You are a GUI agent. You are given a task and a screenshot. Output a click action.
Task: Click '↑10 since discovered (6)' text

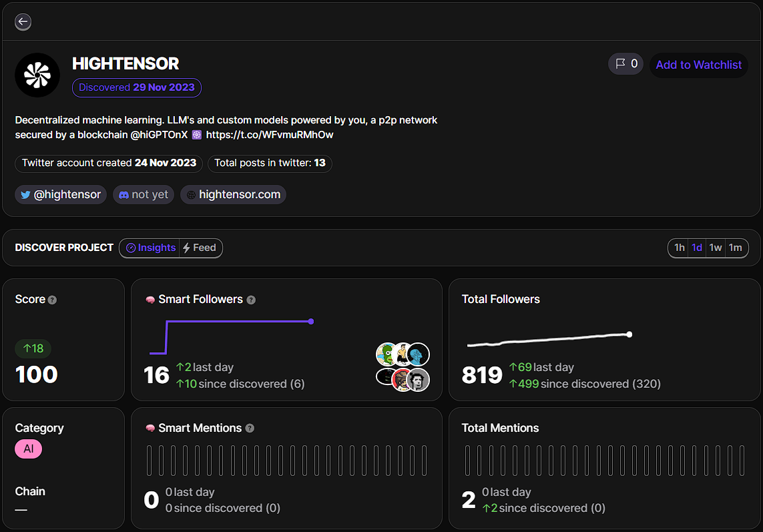pyautogui.click(x=240, y=384)
